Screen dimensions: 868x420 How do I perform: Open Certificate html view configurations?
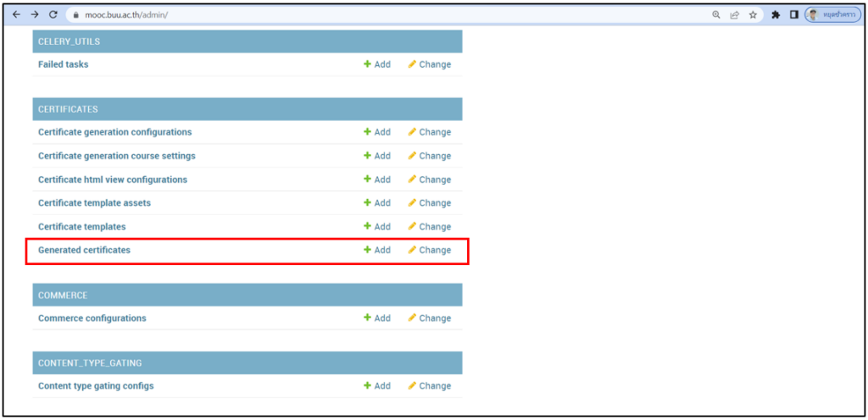113,180
